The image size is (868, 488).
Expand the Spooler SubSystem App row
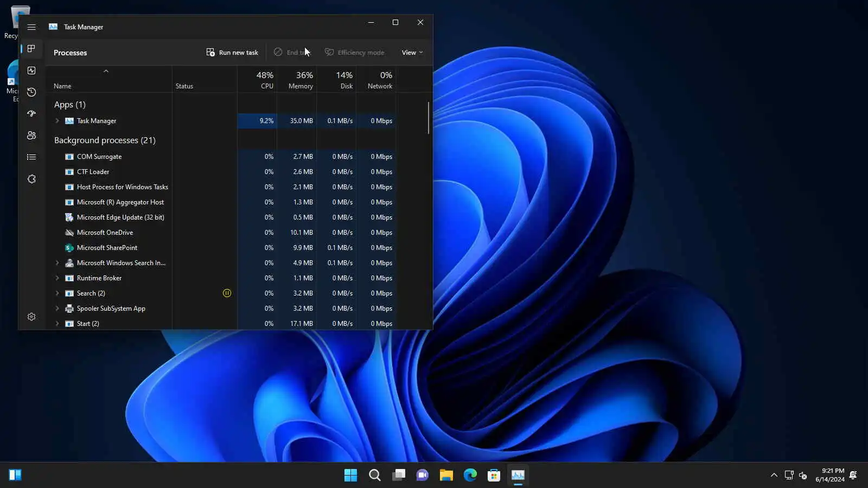[x=57, y=309]
